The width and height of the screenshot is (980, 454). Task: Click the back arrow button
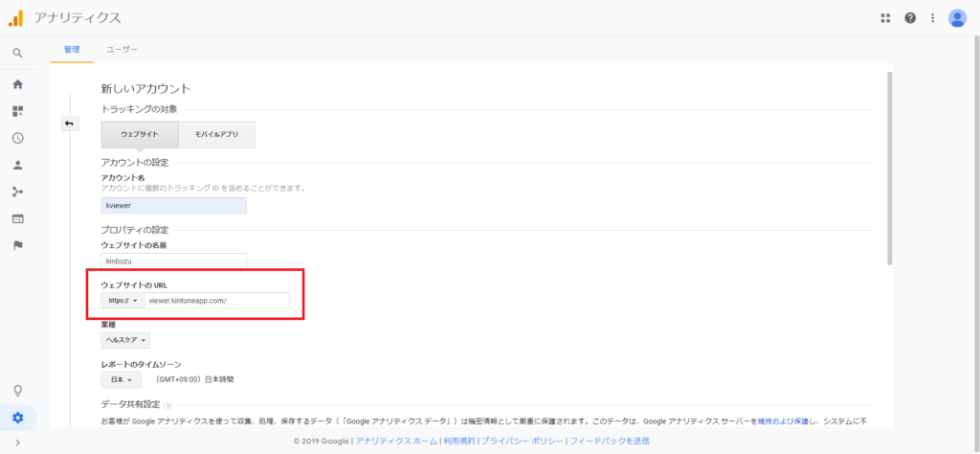tap(69, 124)
